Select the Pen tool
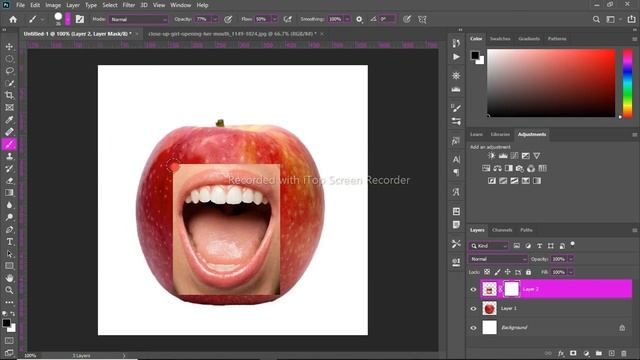The image size is (640, 360). point(9,229)
